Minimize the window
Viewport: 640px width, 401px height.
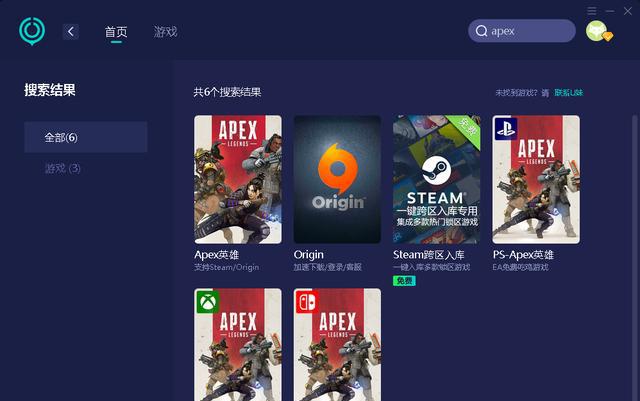click(610, 11)
